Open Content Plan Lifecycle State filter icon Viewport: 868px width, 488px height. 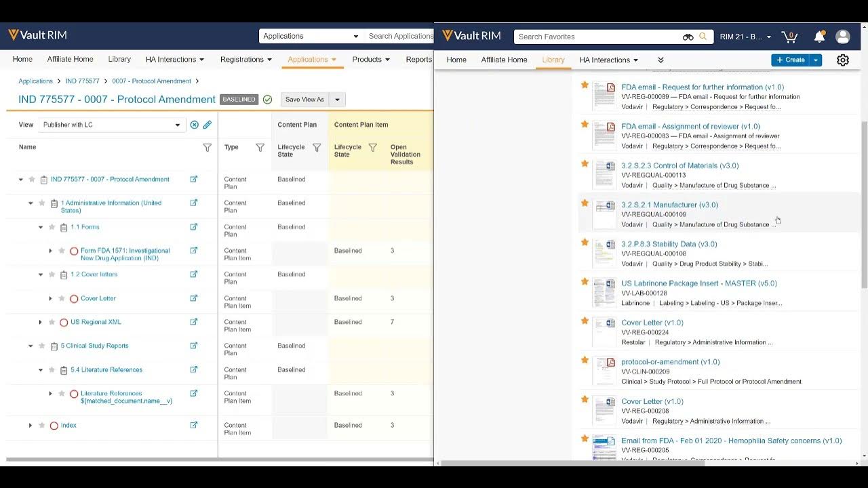(x=317, y=147)
